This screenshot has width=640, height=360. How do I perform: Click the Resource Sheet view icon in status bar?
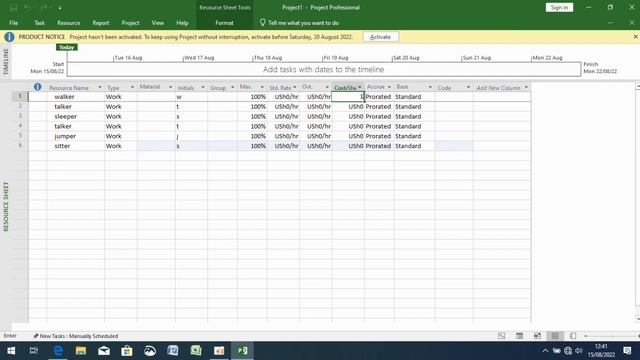(x=555, y=336)
